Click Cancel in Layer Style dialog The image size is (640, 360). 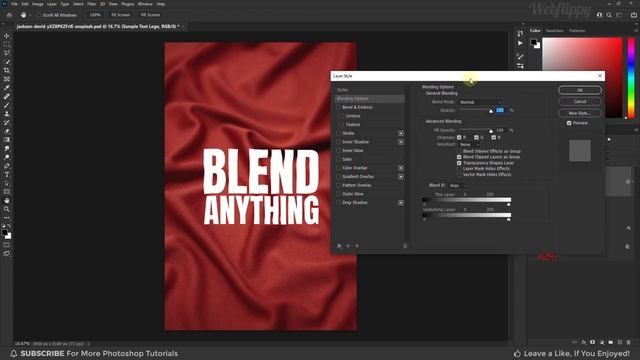click(x=580, y=102)
